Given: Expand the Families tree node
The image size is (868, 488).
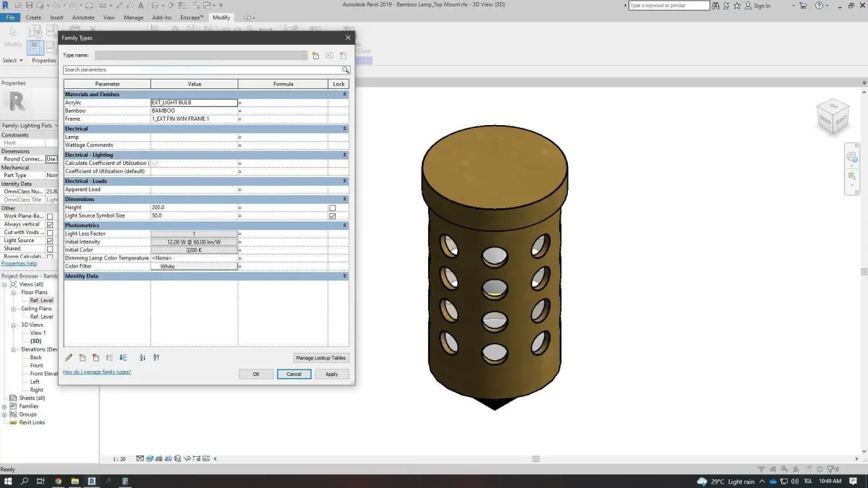Looking at the screenshot, I should [x=4, y=406].
